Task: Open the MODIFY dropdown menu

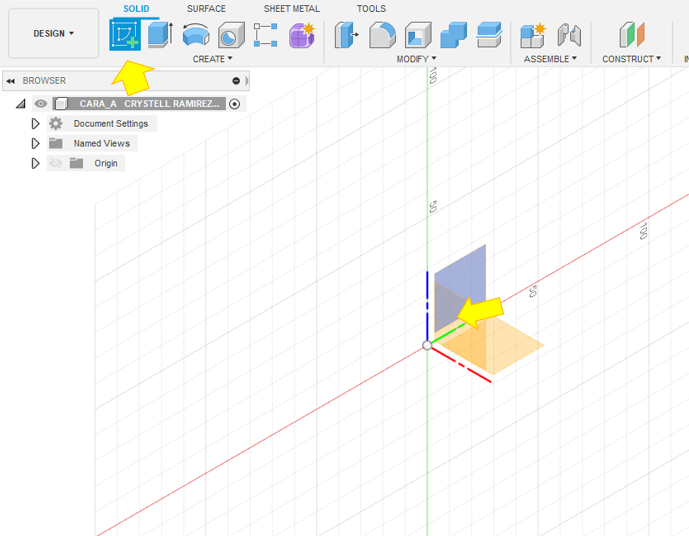Action: click(x=416, y=59)
